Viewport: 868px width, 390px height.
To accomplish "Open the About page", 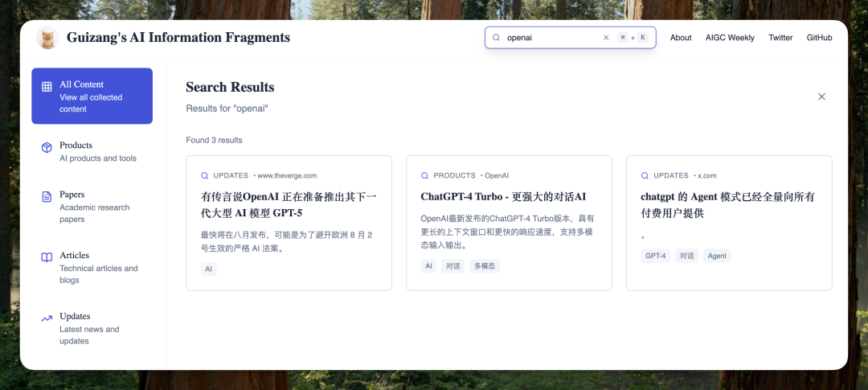I will (681, 38).
